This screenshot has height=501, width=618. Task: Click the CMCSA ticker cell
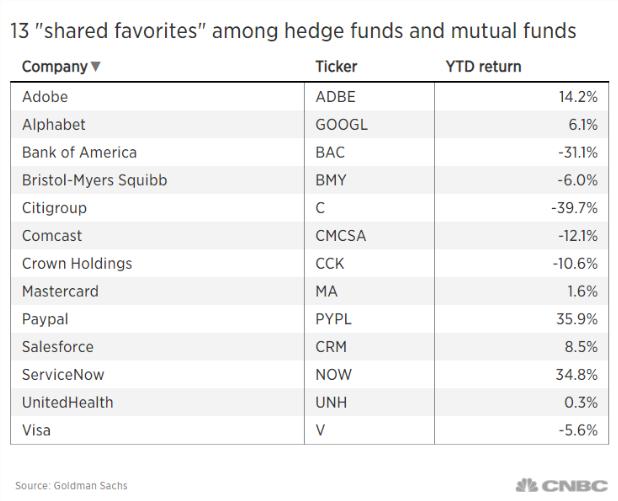340,236
